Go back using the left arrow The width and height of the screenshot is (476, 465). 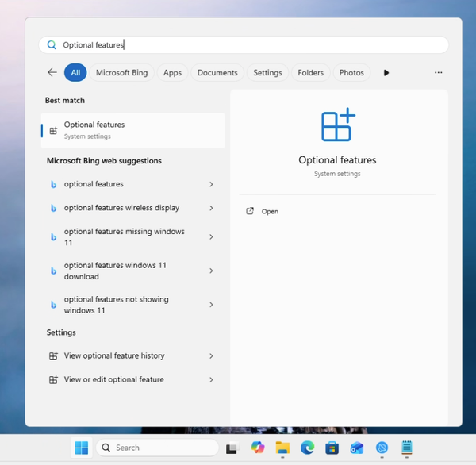pyautogui.click(x=52, y=72)
